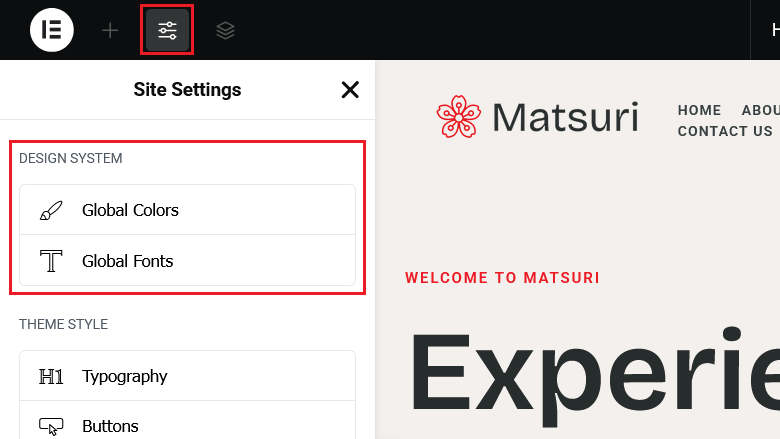The image size is (780, 439).
Task: Open the CONTACT US nav link
Action: pyautogui.click(x=725, y=131)
